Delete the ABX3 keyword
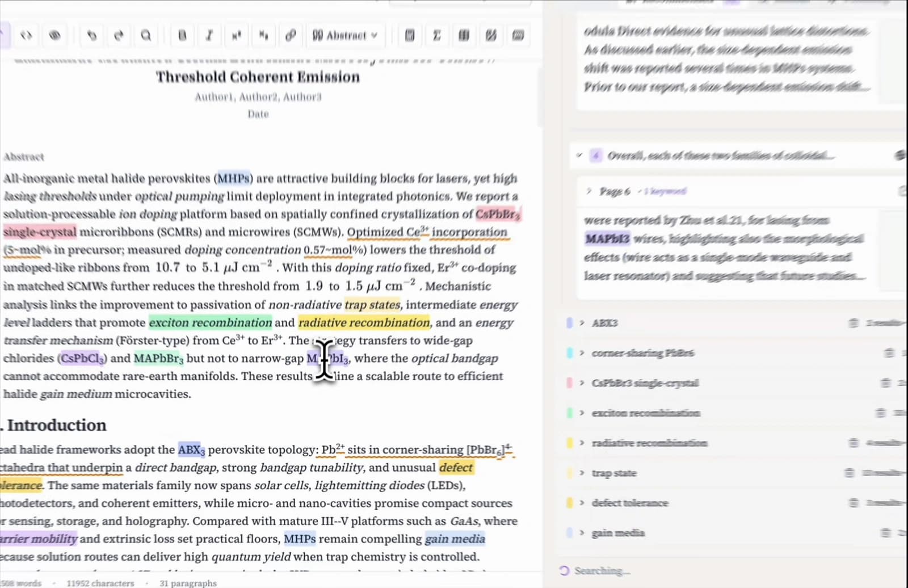This screenshot has width=908, height=588. (853, 323)
